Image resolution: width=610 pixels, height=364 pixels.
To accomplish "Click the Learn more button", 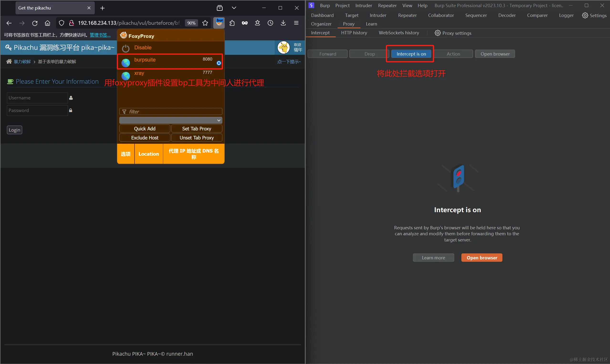I will [433, 258].
